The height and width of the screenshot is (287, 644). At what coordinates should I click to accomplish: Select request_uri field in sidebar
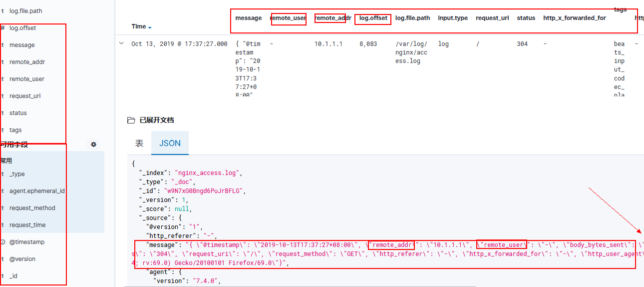25,96
